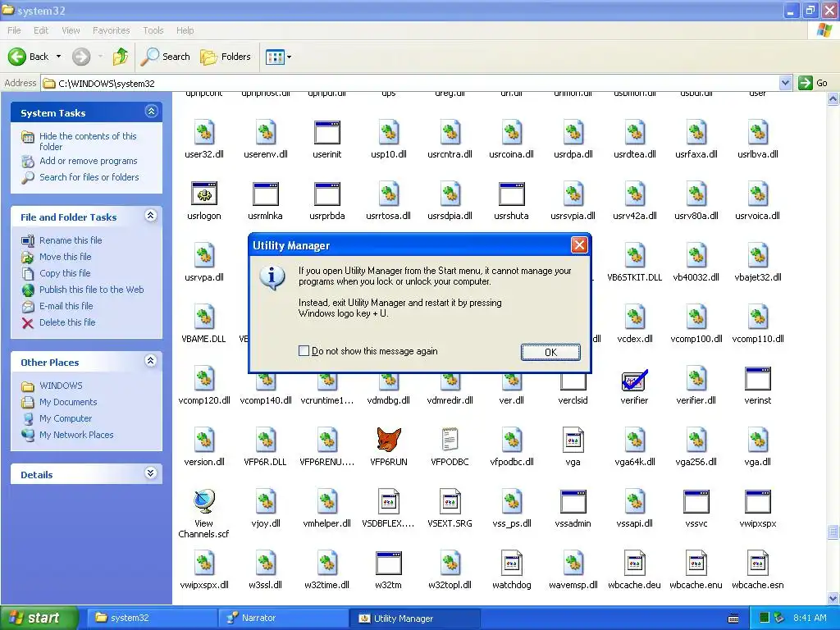Select the version.dll file icon
Viewport: 840px width, 630px height.
[204, 441]
